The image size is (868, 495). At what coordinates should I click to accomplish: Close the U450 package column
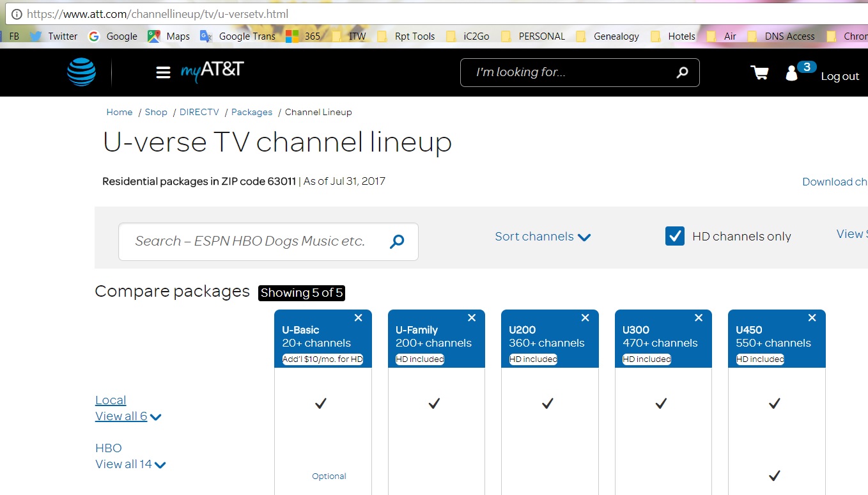[x=812, y=317]
